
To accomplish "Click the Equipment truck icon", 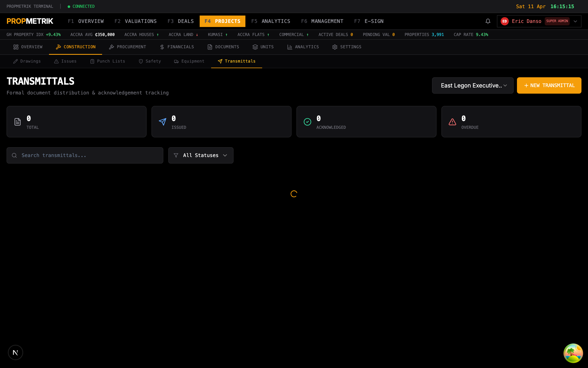I will [x=176, y=61].
